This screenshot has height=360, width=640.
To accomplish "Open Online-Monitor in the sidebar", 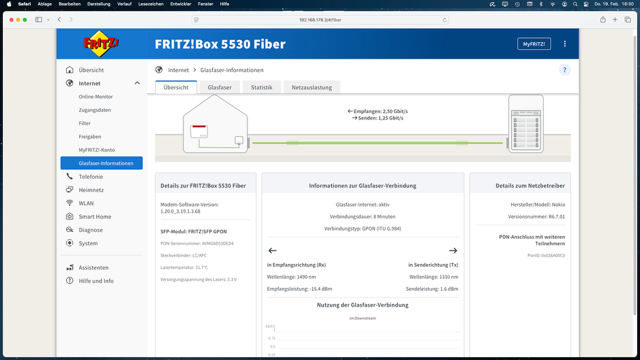I will tap(96, 97).
